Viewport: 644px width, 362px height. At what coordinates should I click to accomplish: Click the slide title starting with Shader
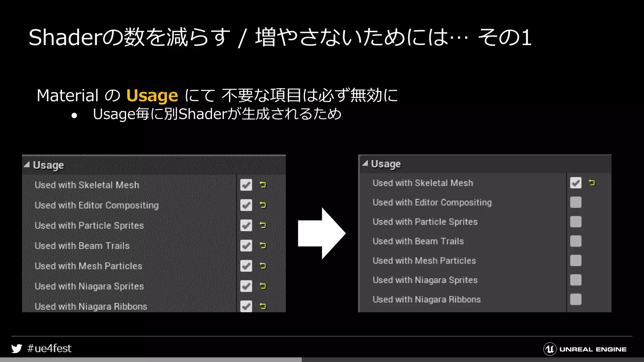click(x=280, y=37)
